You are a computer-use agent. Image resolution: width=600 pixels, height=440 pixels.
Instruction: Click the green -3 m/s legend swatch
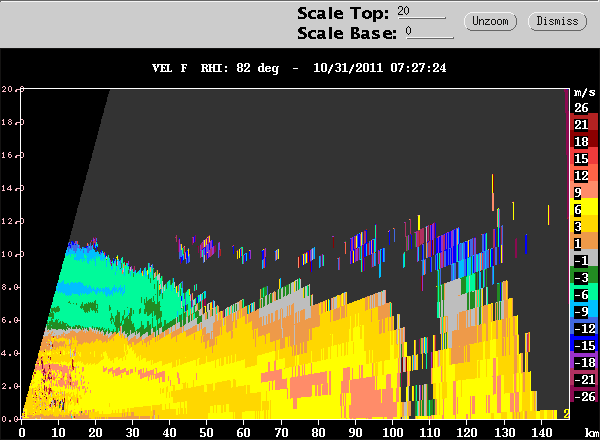point(580,277)
